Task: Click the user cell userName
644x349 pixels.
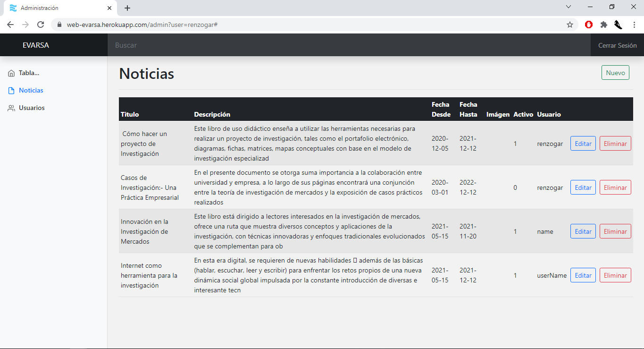Action: (x=552, y=275)
